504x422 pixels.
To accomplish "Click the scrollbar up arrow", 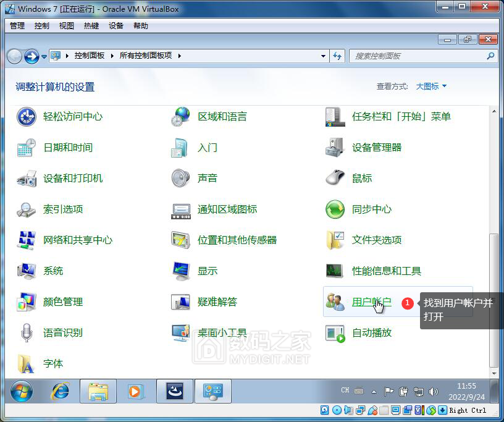I will [494, 111].
